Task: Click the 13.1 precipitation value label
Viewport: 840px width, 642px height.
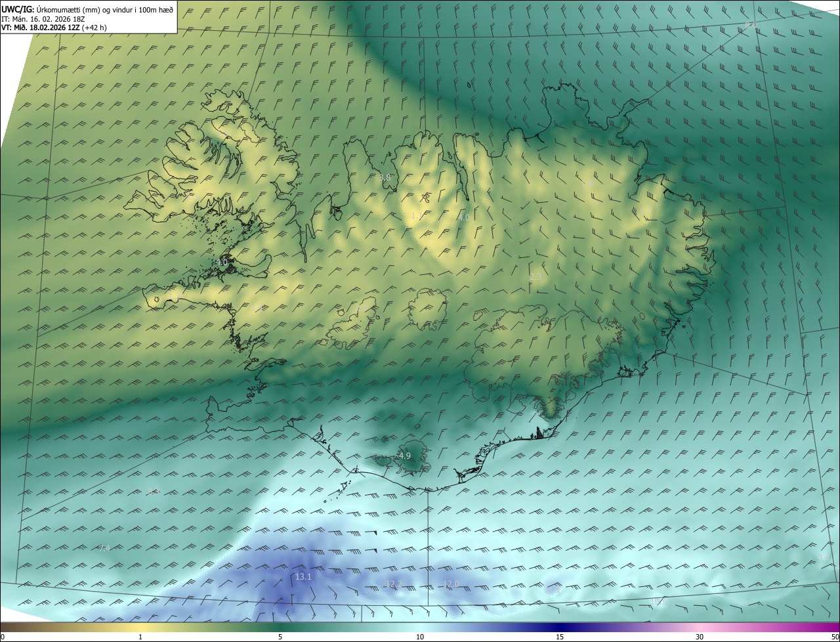Action: tap(303, 576)
